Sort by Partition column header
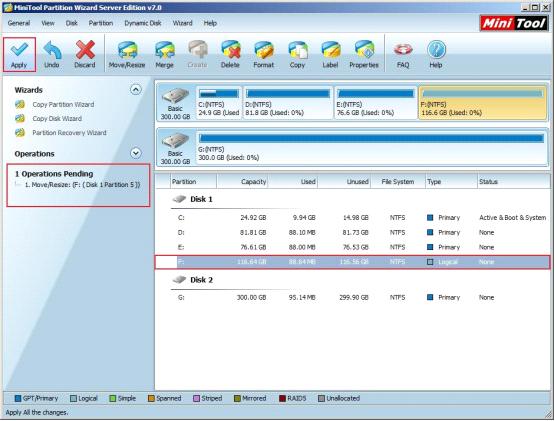This screenshot has height=421, width=555. pos(193,182)
